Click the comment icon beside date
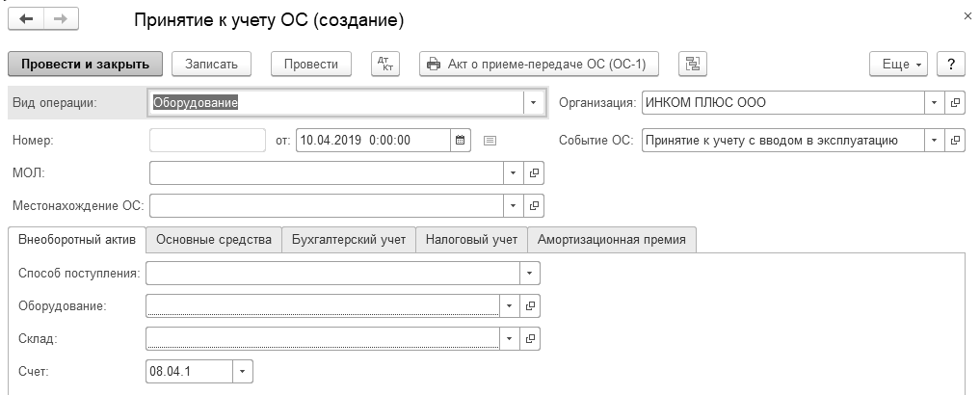 point(490,140)
